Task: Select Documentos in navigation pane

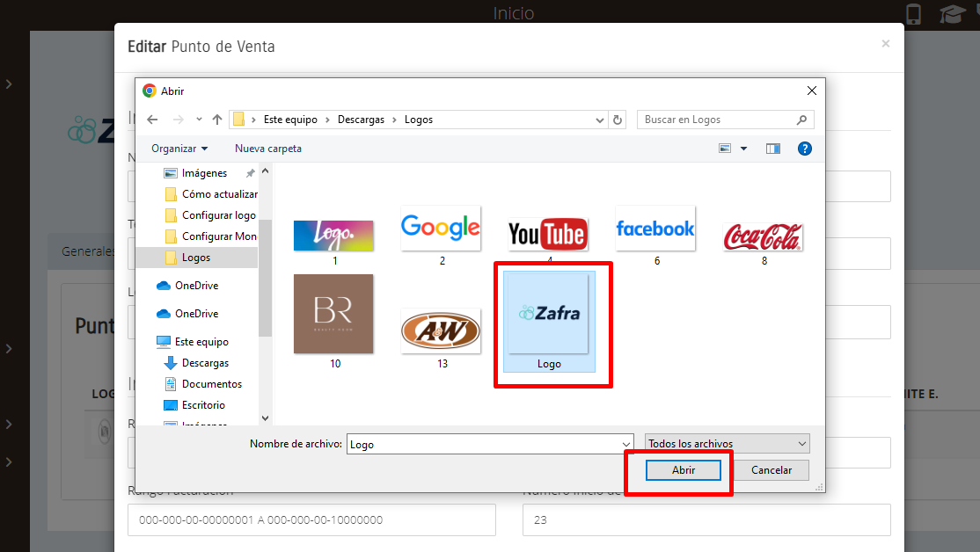Action: point(203,384)
